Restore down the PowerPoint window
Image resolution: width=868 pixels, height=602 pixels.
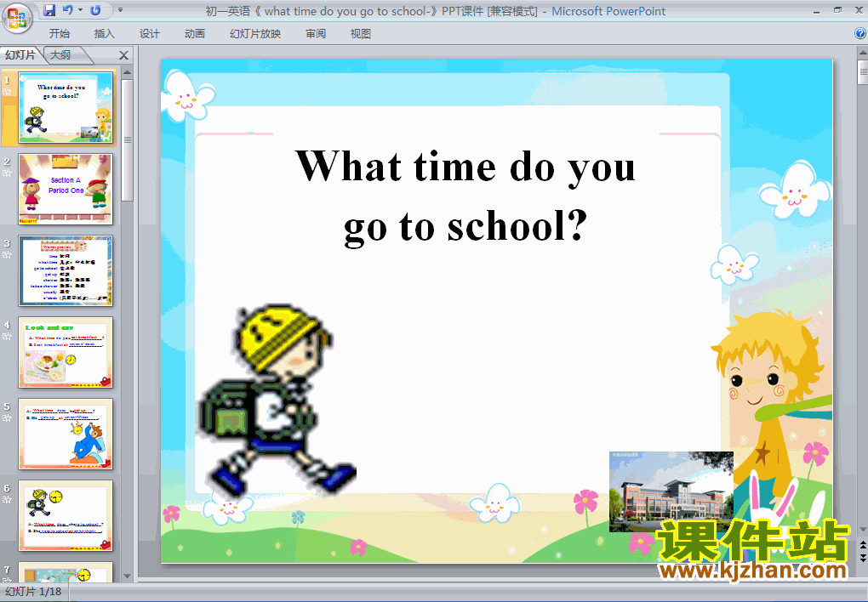click(x=837, y=10)
